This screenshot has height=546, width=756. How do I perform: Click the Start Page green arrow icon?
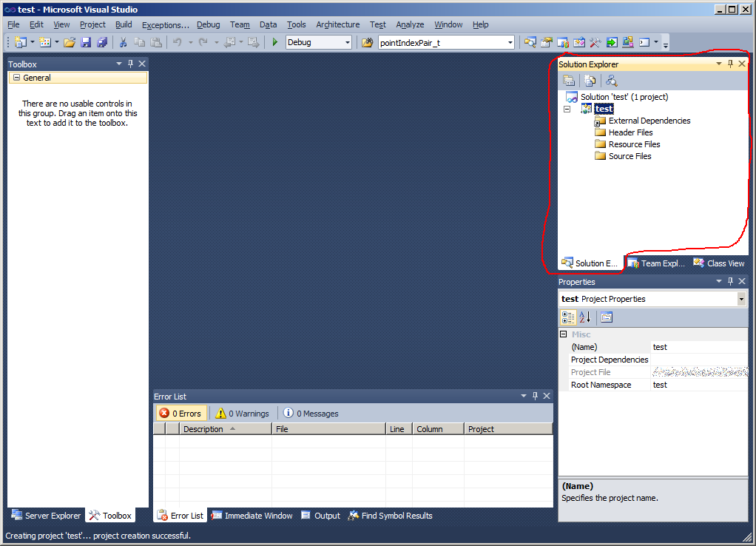click(612, 42)
